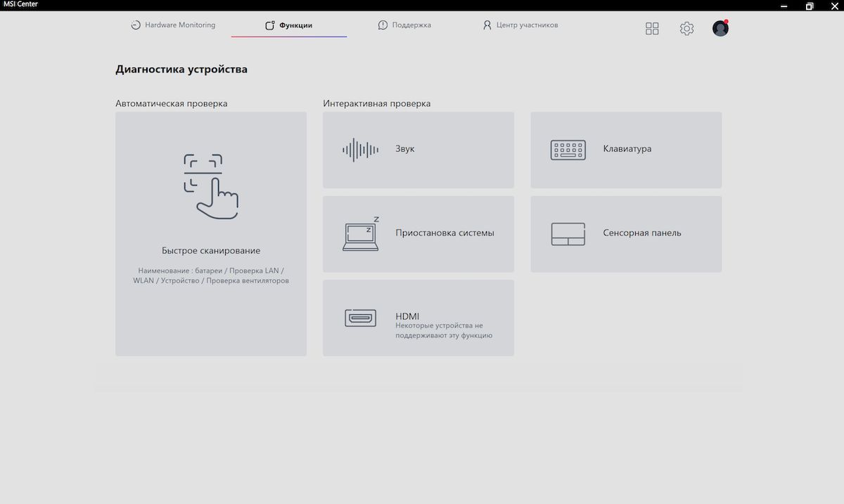Click the sound waveform icon
The height and width of the screenshot is (504, 844).
(360, 150)
